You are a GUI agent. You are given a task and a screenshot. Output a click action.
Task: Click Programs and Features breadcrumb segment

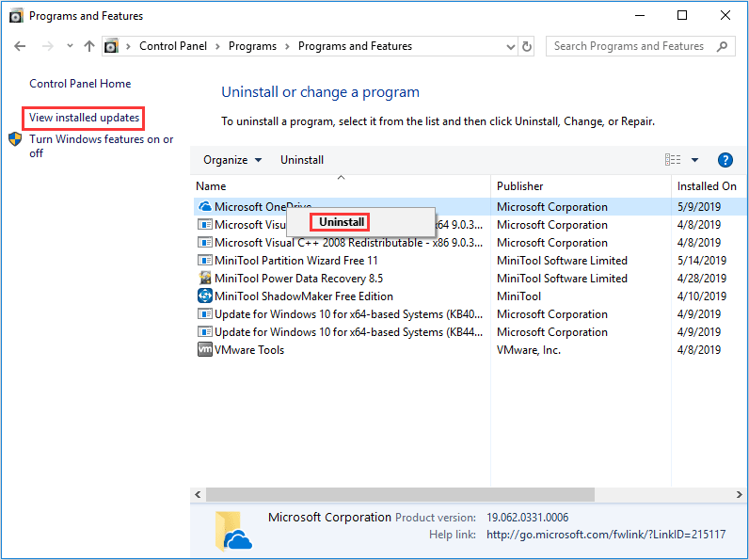click(x=355, y=46)
